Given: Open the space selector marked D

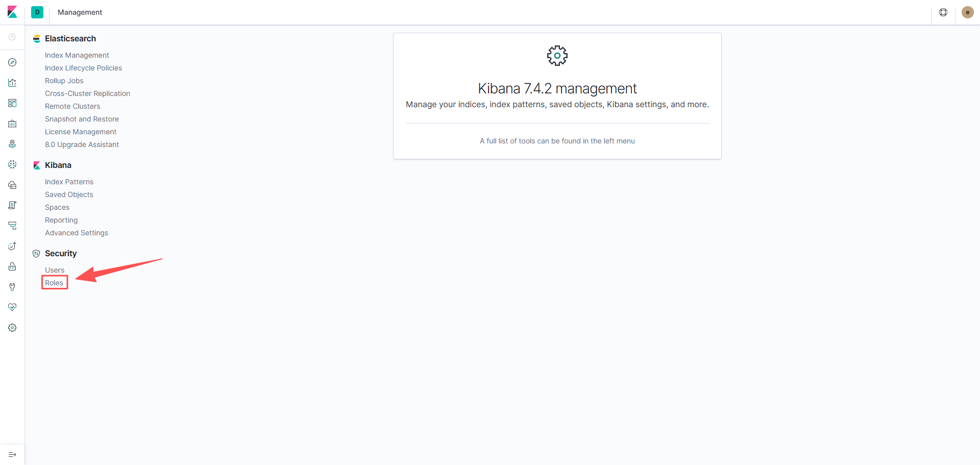Looking at the screenshot, I should [x=37, y=12].
